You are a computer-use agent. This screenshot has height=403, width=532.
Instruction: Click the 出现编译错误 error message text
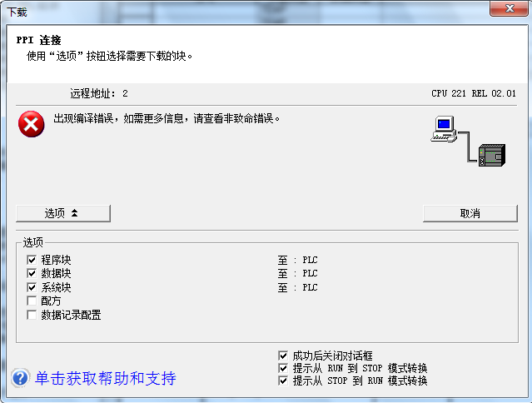point(167,118)
